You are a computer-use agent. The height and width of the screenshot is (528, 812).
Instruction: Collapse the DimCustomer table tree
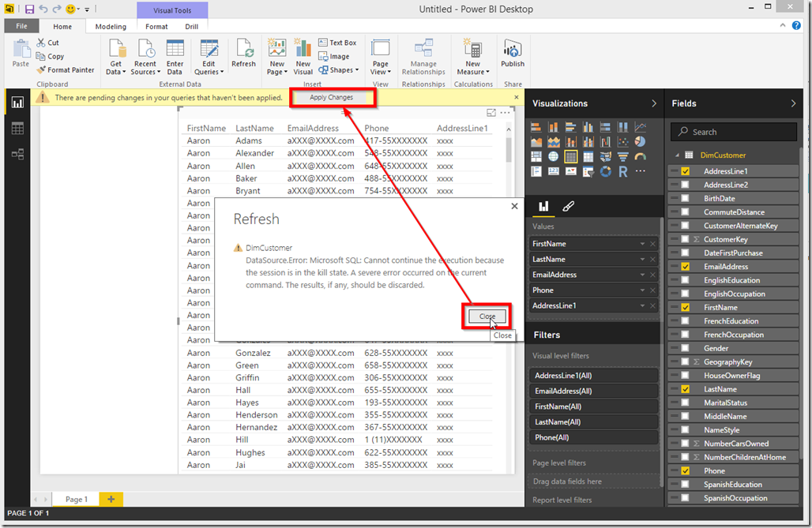coord(677,155)
